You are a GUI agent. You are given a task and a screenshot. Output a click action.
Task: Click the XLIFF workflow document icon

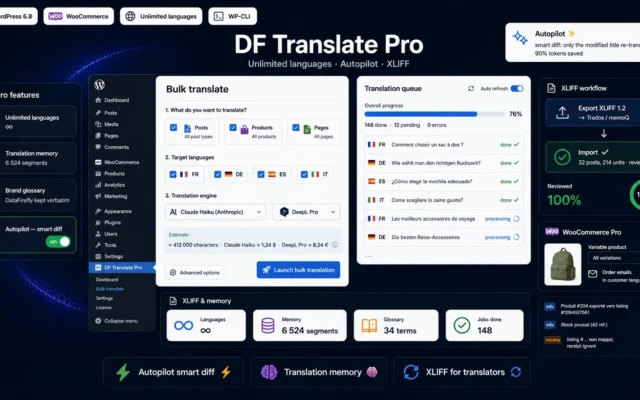[x=551, y=88]
